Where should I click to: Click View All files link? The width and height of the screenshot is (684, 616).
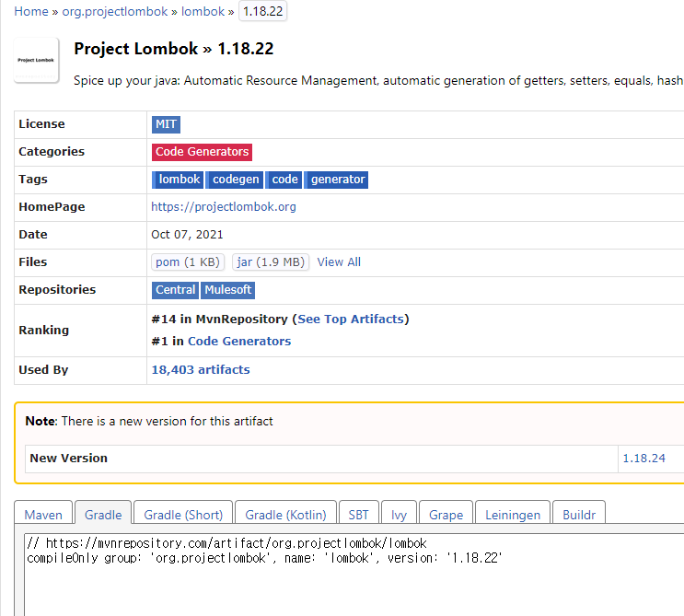coord(339,262)
